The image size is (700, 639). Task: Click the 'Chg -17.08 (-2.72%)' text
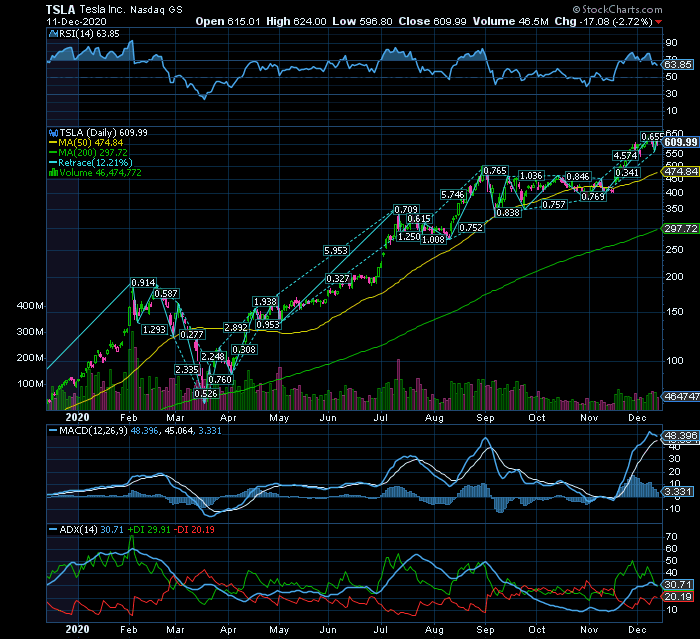604,21
